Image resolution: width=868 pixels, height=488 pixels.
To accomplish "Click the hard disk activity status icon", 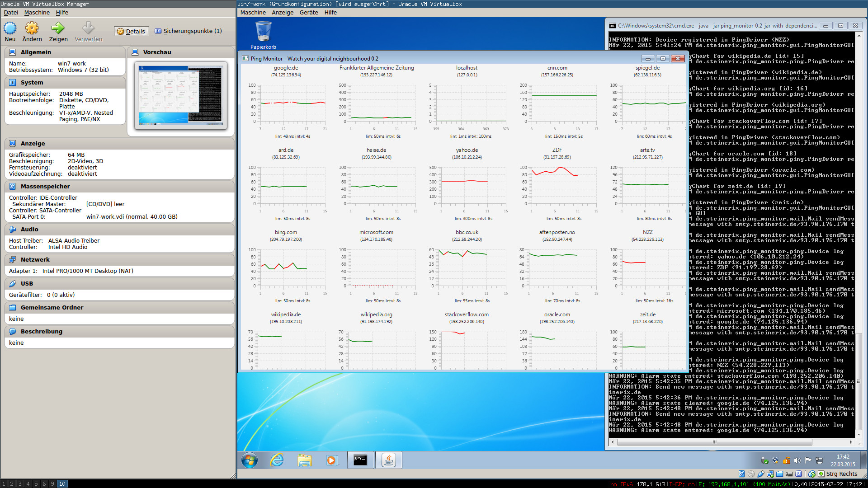I will tap(742, 474).
